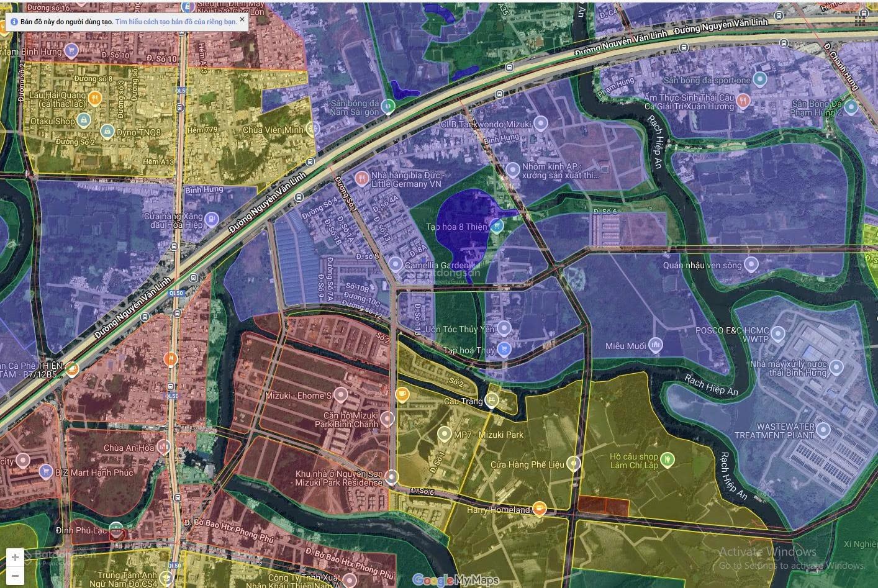Click the Quán nhậu ven sông marker
This screenshot has width=878, height=588.
click(x=751, y=265)
